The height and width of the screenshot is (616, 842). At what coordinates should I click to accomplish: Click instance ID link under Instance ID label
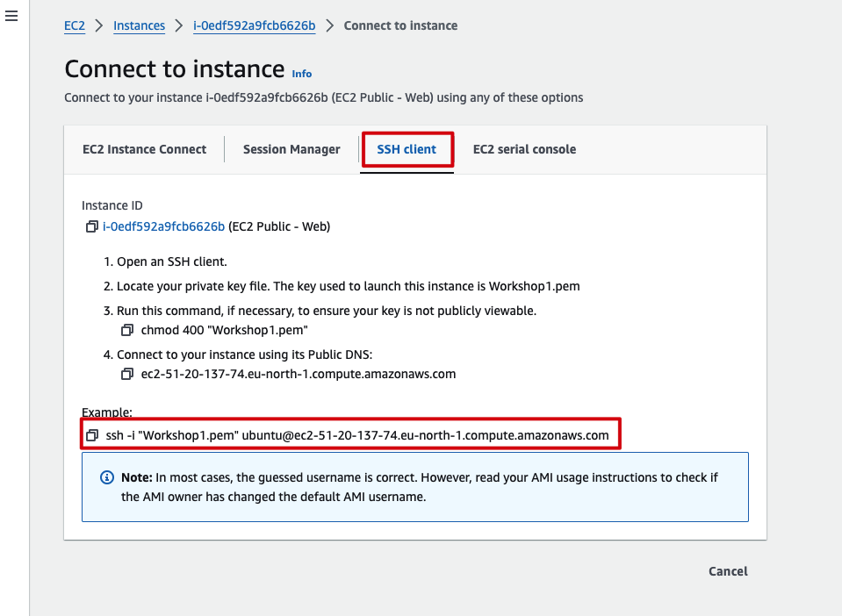pyautogui.click(x=164, y=226)
